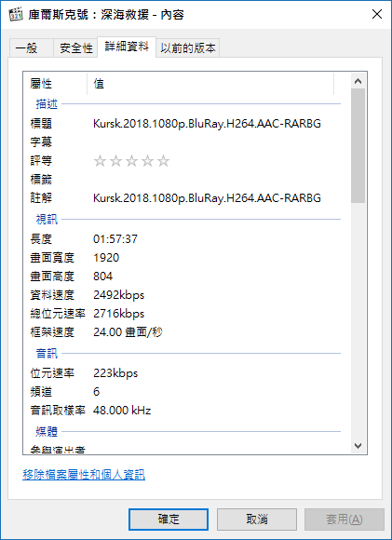The width and height of the screenshot is (392, 540).
Task: Switch to the 一般 tab
Action: click(31, 47)
